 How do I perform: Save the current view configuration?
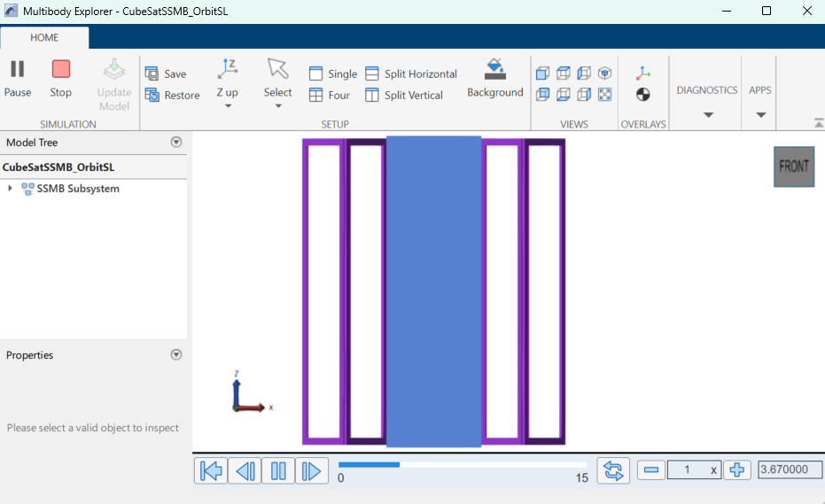coord(166,74)
